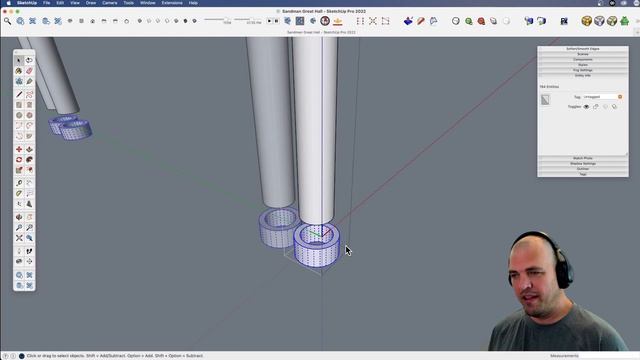
Task: Switch to Front view house icon
Action: pyautogui.click(x=93, y=21)
